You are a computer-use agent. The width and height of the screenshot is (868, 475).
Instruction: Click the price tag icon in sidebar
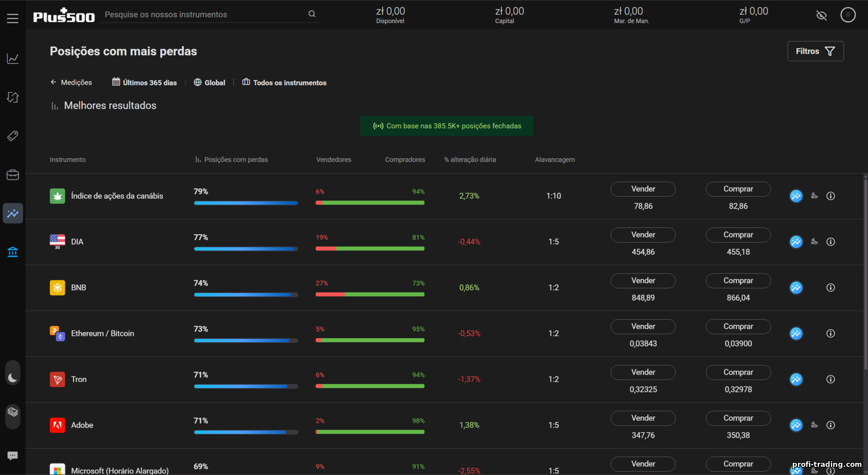[13, 136]
